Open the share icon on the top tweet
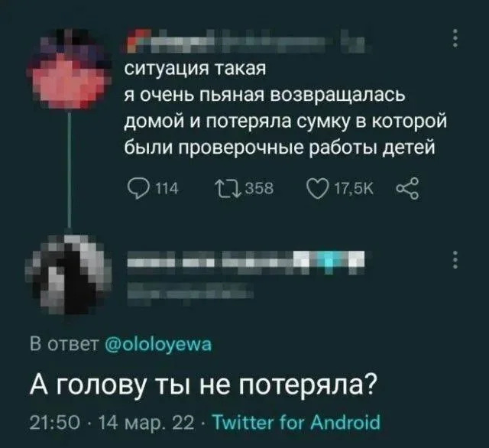The height and width of the screenshot is (448, 489). pos(407,188)
